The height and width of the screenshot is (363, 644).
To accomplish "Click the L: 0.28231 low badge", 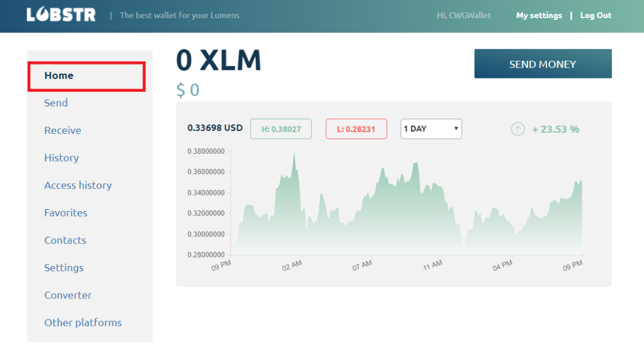I will 356,129.
